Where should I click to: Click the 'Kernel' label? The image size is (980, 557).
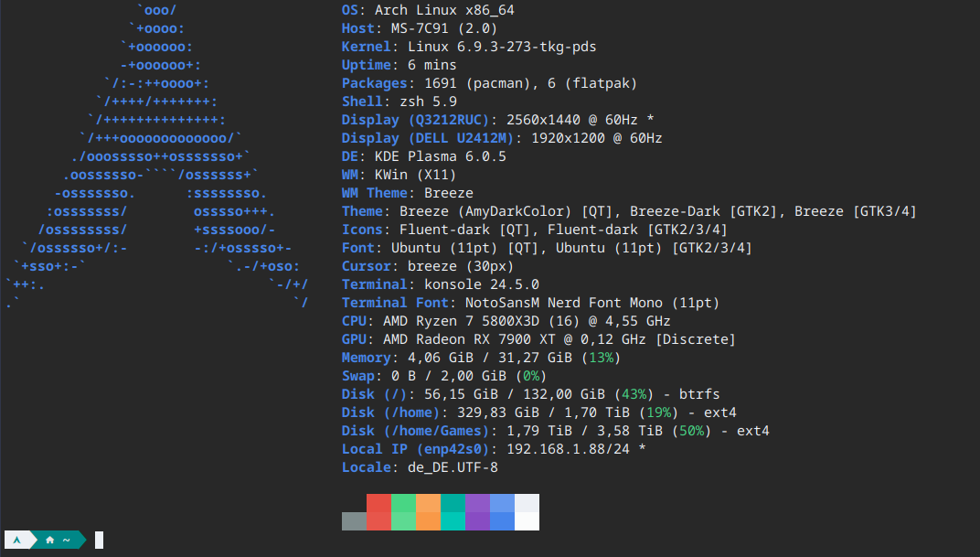(x=366, y=47)
